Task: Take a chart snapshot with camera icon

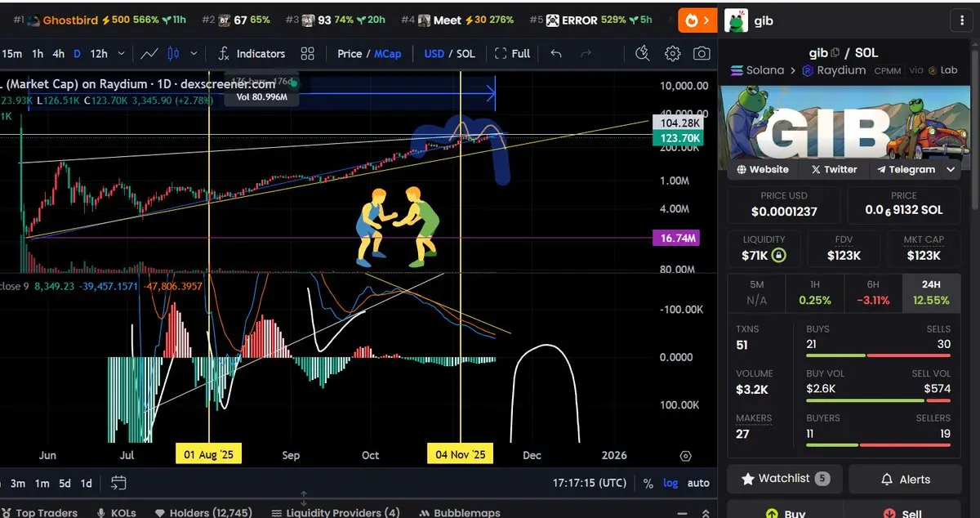Action: (x=701, y=54)
